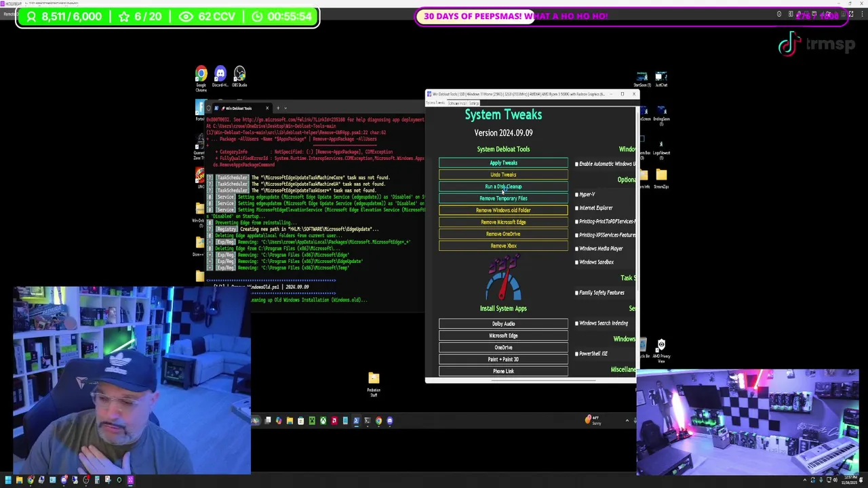Click the room camera thumbnail overlay

coord(748,422)
